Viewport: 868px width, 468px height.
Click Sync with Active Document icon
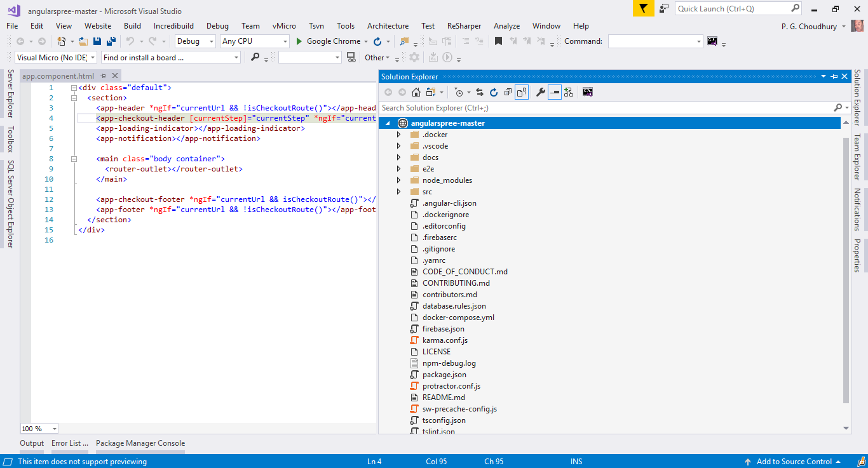tap(480, 92)
